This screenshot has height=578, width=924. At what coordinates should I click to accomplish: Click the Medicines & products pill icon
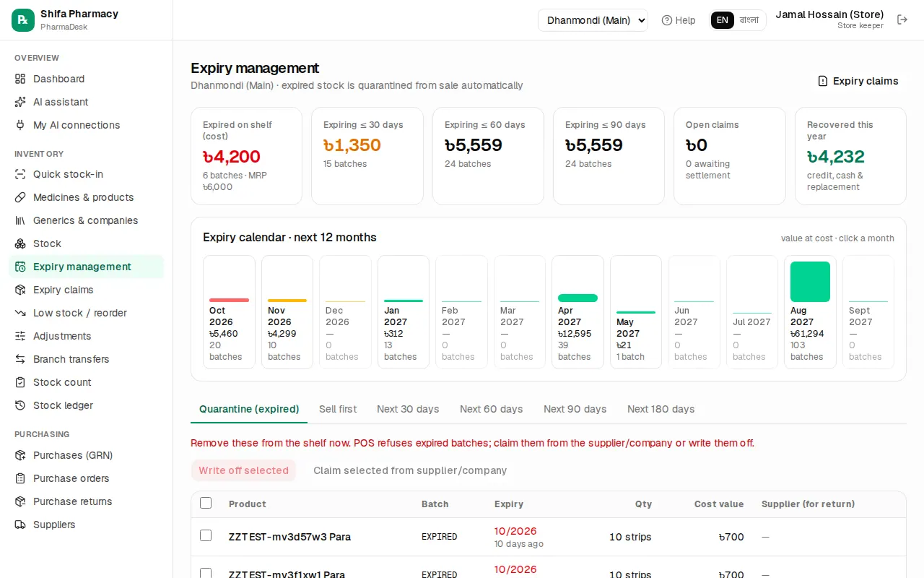[x=20, y=197]
